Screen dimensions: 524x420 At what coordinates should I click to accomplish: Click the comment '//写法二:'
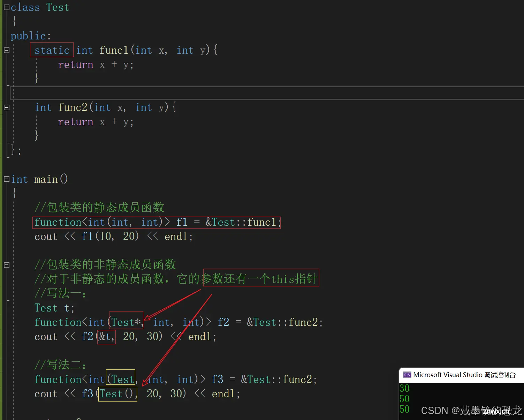coord(60,365)
